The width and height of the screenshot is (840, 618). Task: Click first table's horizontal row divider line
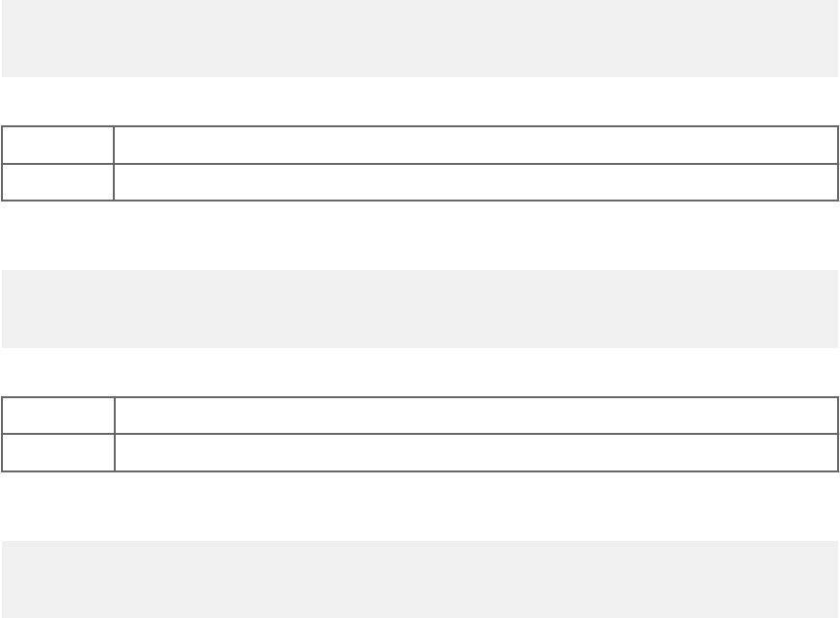420,164
